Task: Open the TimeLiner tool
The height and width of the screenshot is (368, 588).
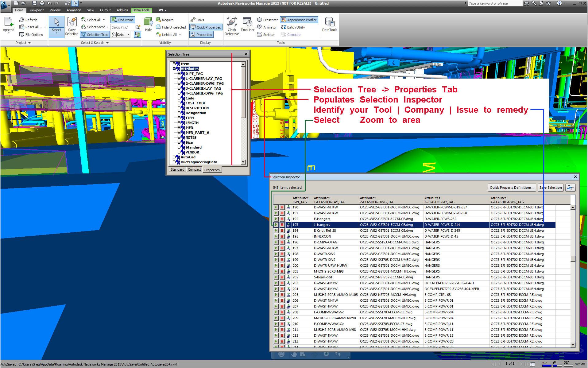Action: point(247,25)
